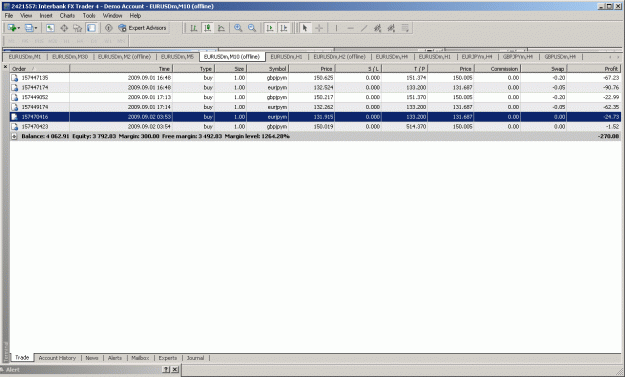The height and width of the screenshot is (377, 625).
Task: Select the Fibonacci Retracement tool
Action: tap(391, 28)
